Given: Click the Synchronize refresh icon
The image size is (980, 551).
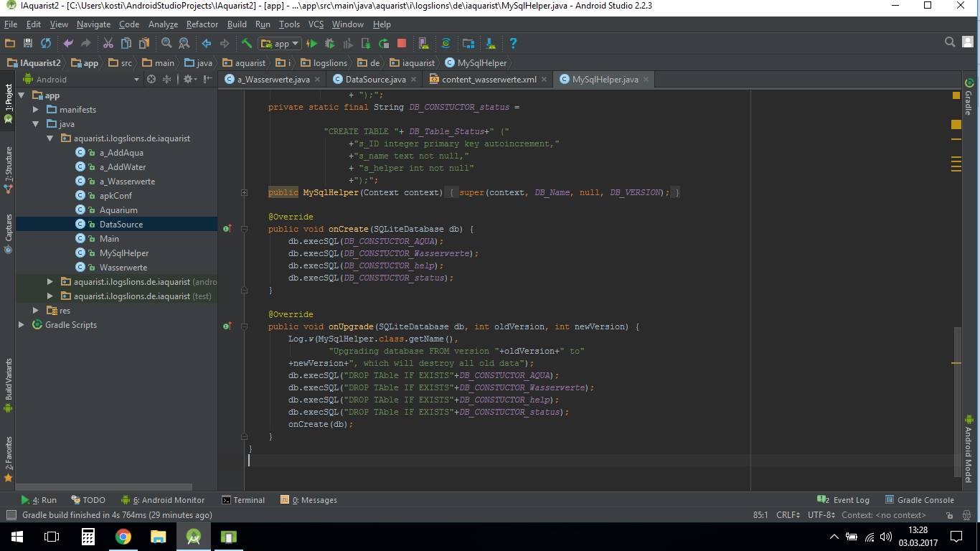Looking at the screenshot, I should point(46,44).
